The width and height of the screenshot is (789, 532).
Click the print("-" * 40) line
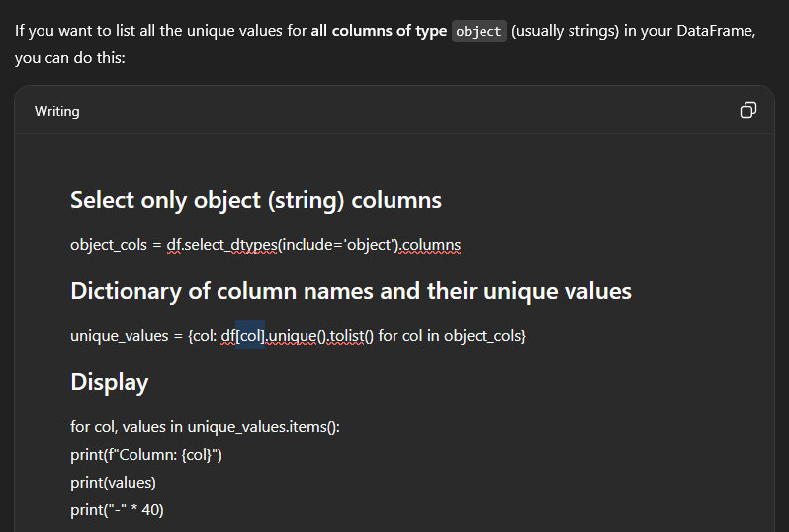point(117,510)
